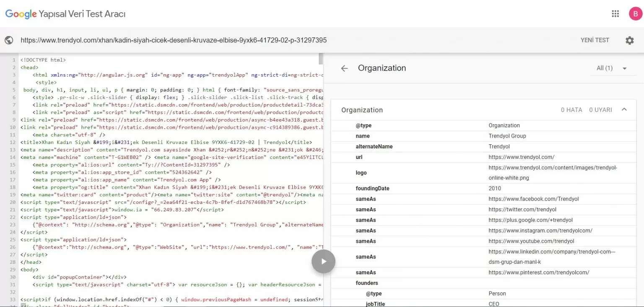Click the sameAs Pinterest trendyolcom link
Screen dimensions: 644x307
click(539, 272)
